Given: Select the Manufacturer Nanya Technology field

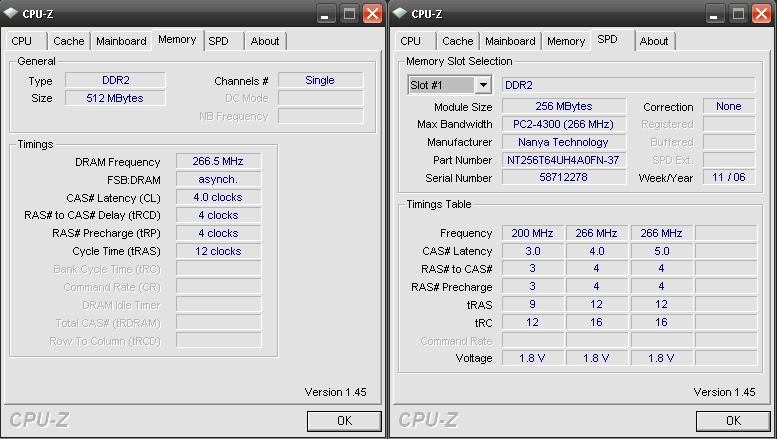Looking at the screenshot, I should (x=563, y=142).
